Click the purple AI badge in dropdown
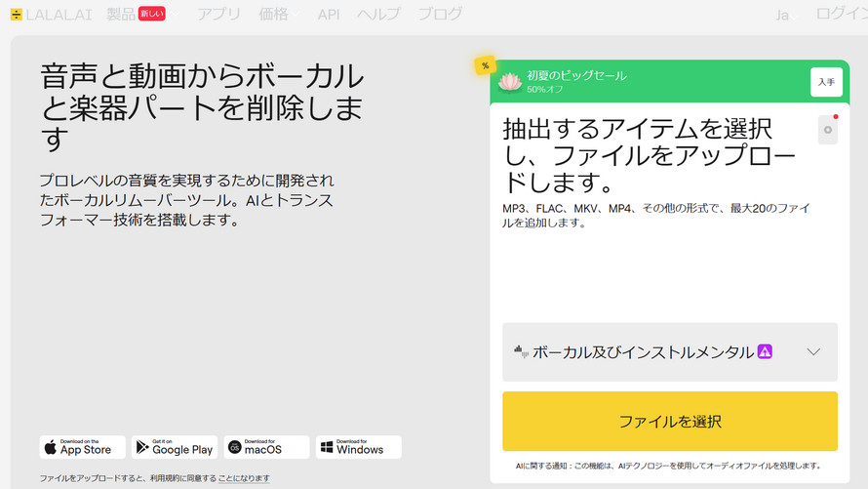868x489 pixels. point(765,351)
